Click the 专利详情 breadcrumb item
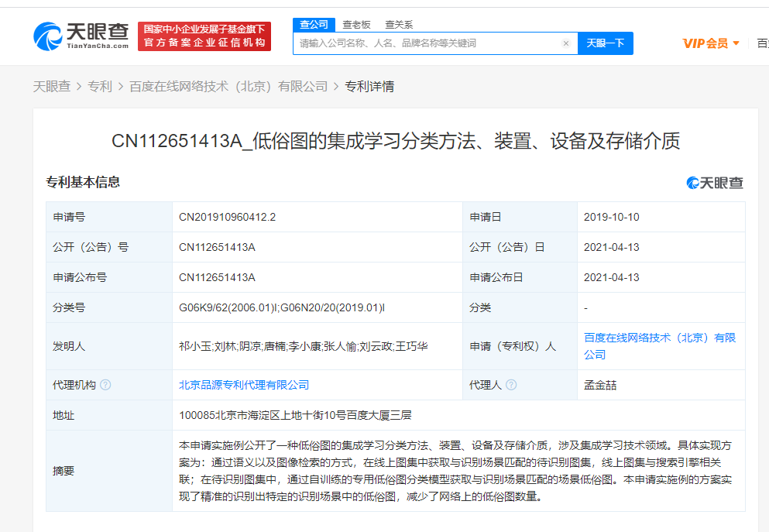 click(x=369, y=87)
